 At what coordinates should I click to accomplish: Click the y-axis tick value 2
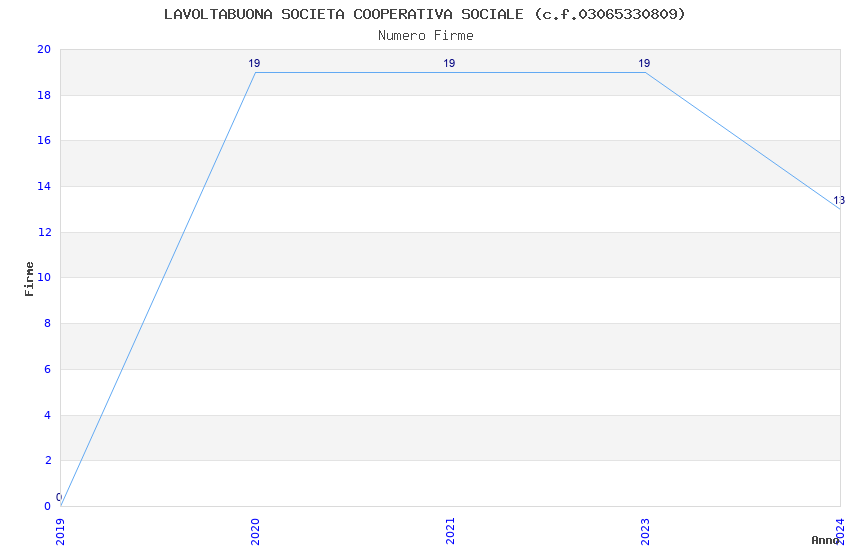point(48,461)
